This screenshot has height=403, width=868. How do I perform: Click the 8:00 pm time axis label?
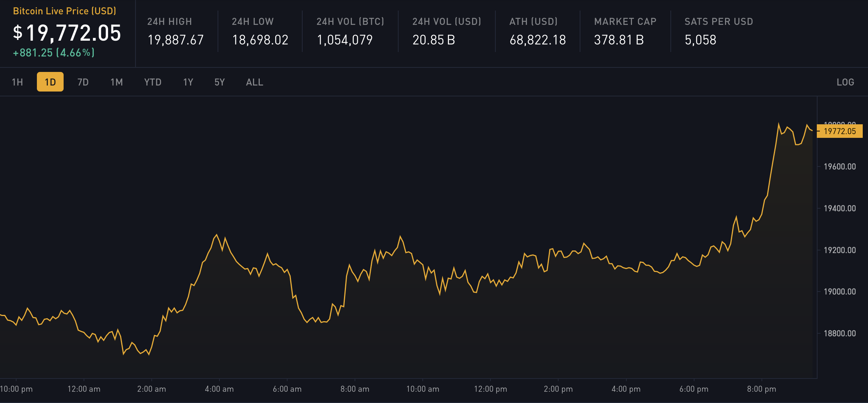(761, 389)
